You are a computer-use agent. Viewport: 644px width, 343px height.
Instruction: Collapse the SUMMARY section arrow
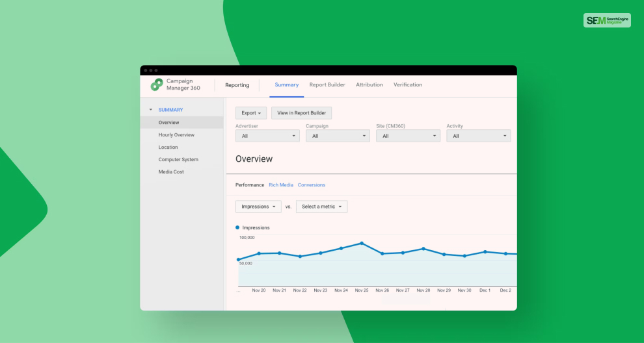[x=151, y=110]
